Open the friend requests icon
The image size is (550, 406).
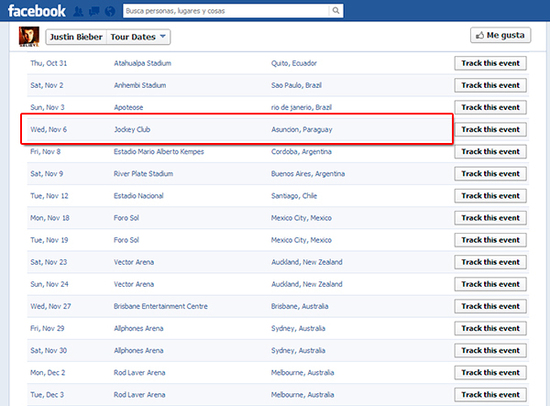pyautogui.click(x=78, y=11)
